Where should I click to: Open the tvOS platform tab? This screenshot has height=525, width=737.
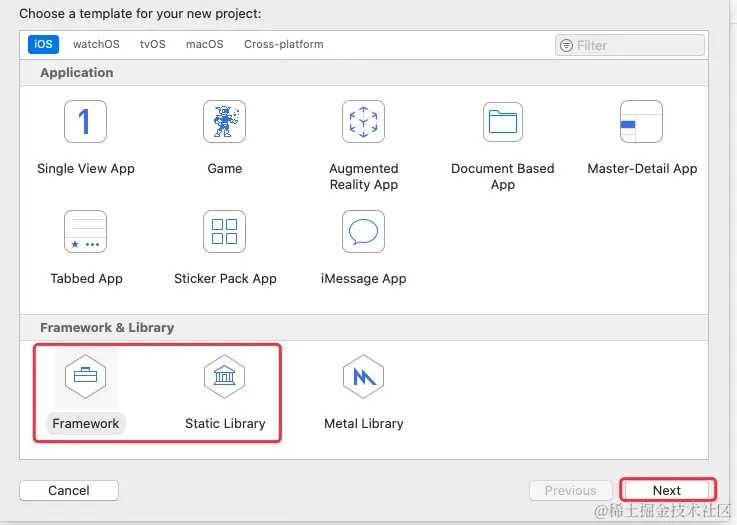tap(153, 44)
